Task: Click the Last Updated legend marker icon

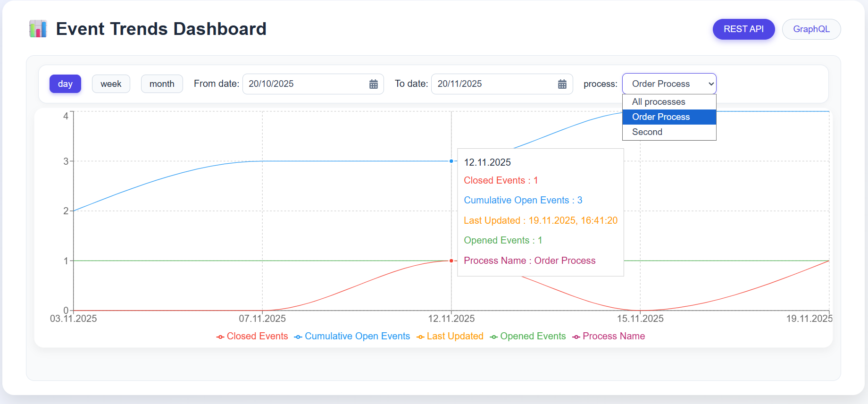Action: [x=420, y=337]
